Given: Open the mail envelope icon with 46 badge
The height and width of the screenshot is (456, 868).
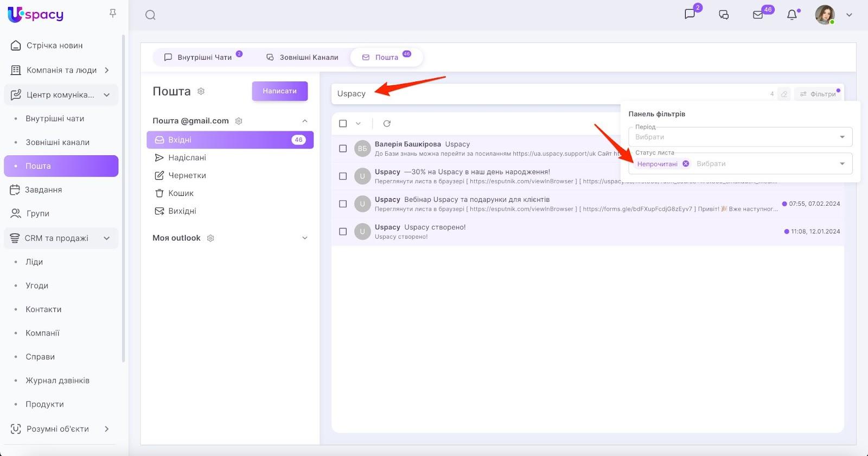Looking at the screenshot, I should click(x=758, y=15).
